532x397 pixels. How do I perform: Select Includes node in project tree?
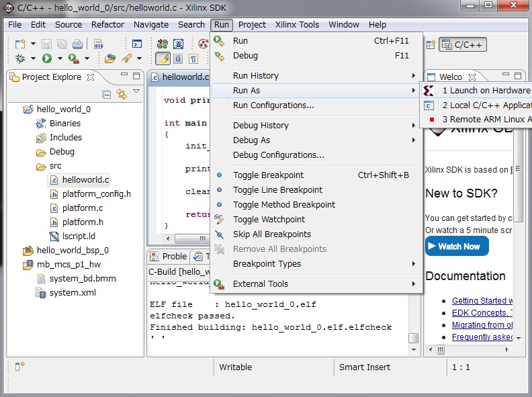coord(65,138)
